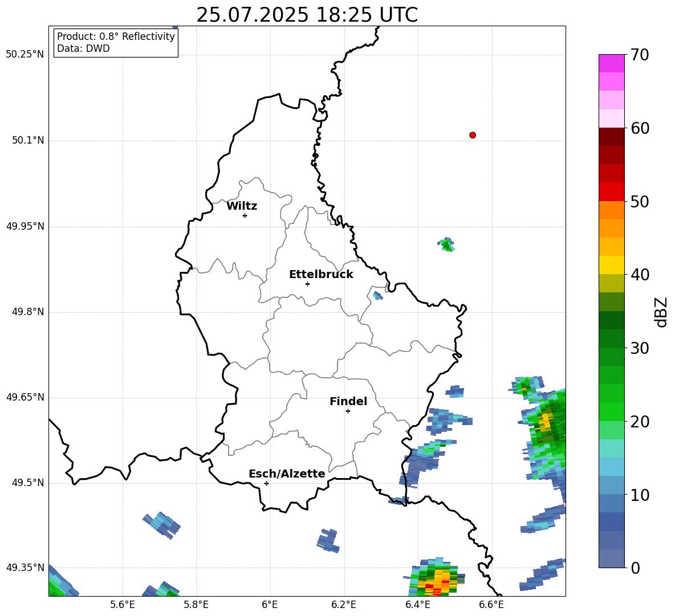Pick the yellow colorbar segment above 40
The width and height of the screenshot is (675, 616).
coord(611,265)
